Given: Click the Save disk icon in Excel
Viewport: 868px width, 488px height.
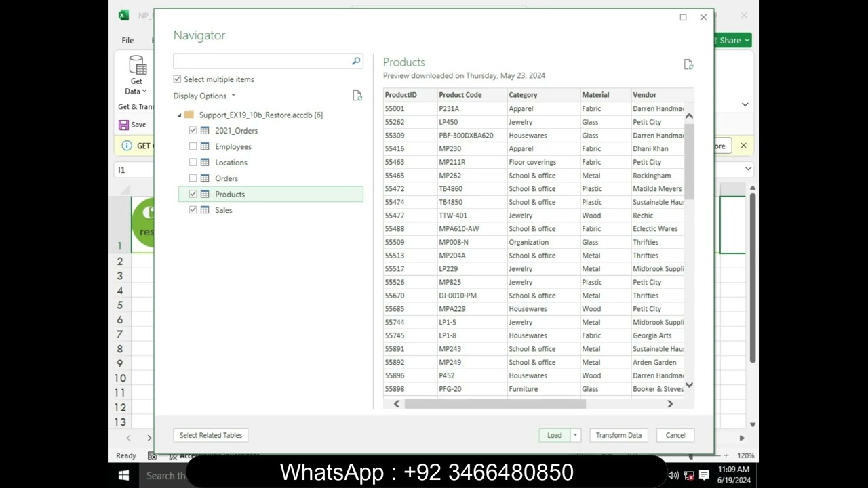Looking at the screenshot, I should pos(123,125).
